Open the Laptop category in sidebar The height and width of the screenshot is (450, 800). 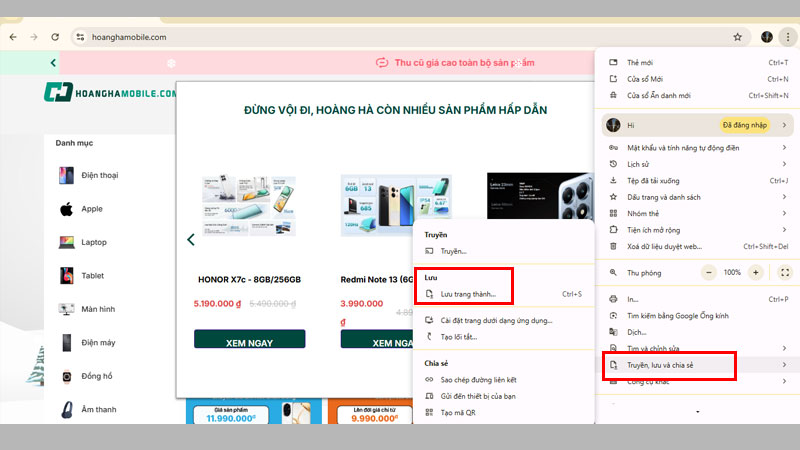[93, 242]
